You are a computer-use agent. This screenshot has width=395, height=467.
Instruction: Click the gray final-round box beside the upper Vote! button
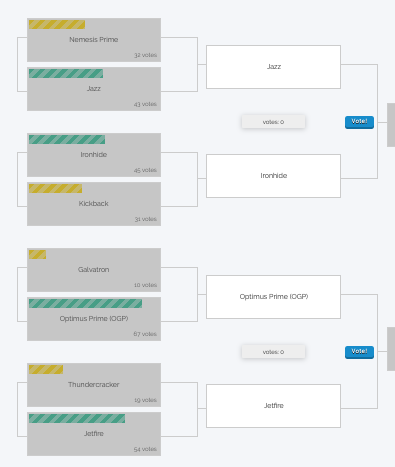point(391,125)
